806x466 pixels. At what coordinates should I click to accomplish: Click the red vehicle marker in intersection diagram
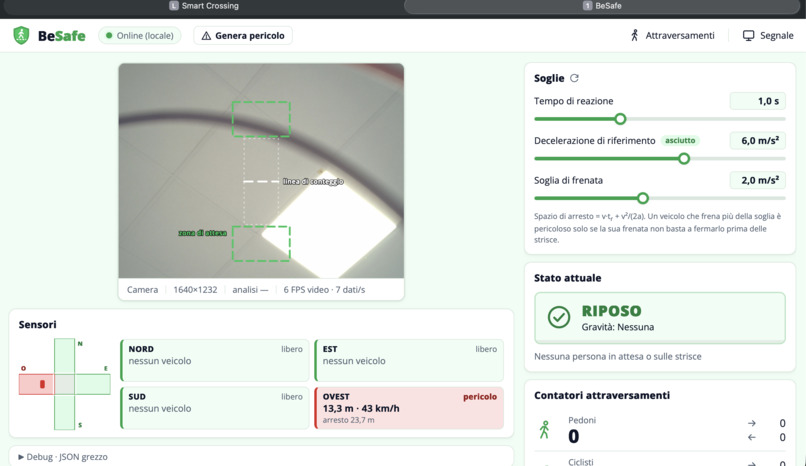click(x=42, y=384)
